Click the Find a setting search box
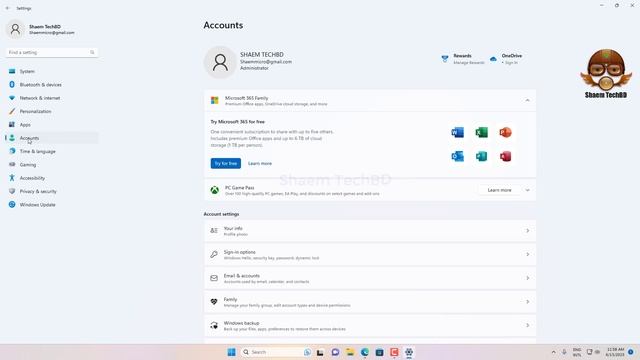Image resolution: width=640 pixels, height=360 pixels. pyautogui.click(x=52, y=52)
